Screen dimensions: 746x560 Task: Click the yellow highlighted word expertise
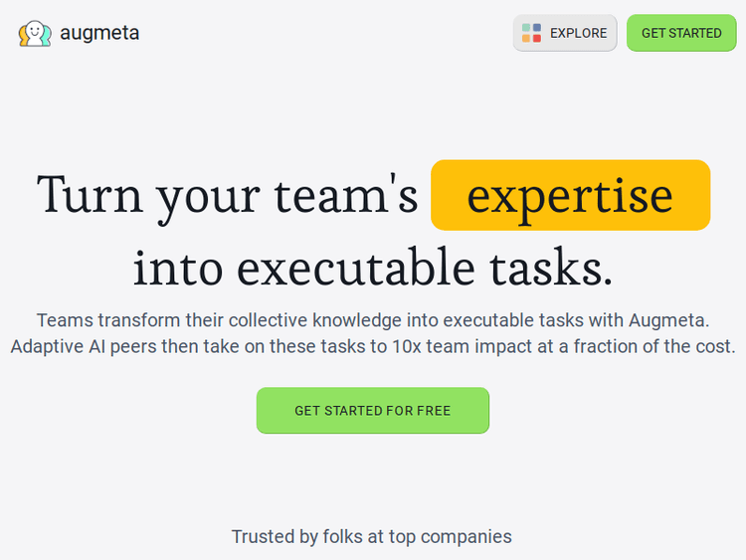pyautogui.click(x=570, y=195)
